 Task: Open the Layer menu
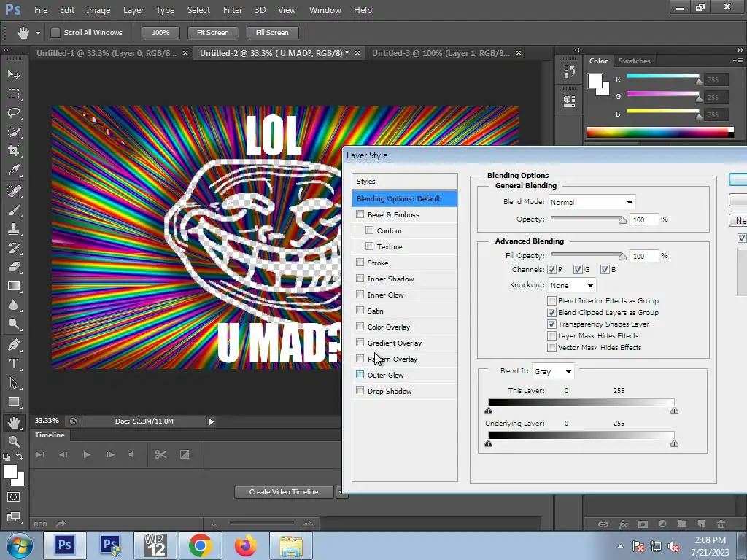point(133,10)
